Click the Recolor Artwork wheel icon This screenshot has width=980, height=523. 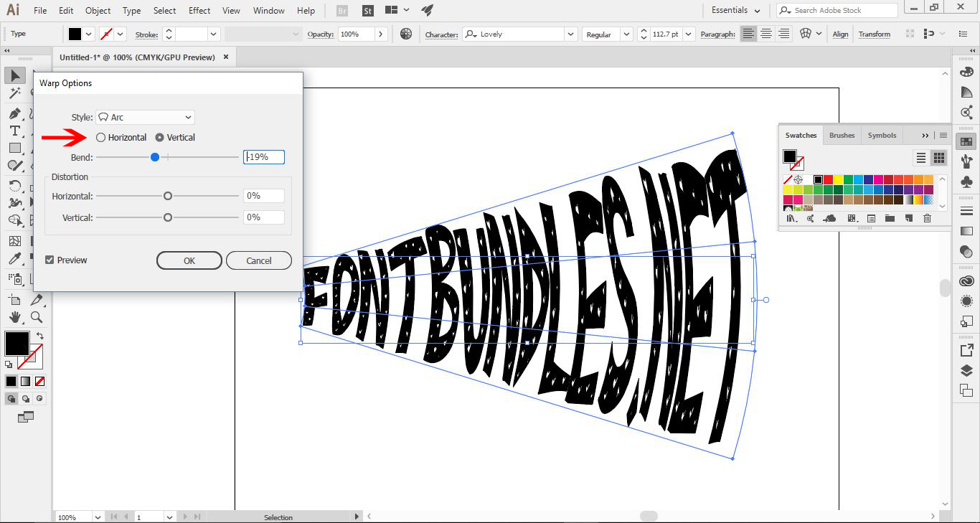[x=406, y=34]
